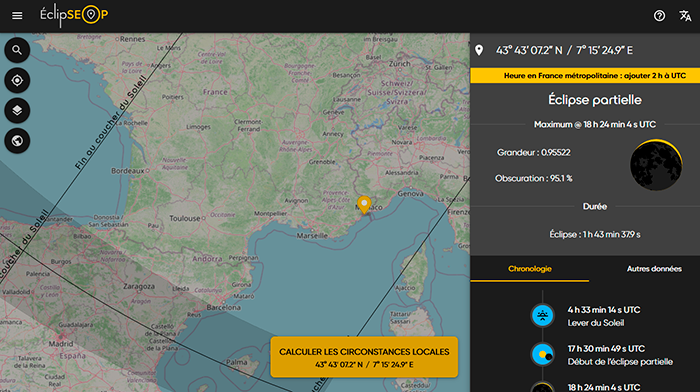
Task: Click Éclipse : 1 h 43 min 37.9 s
Action: (x=595, y=234)
